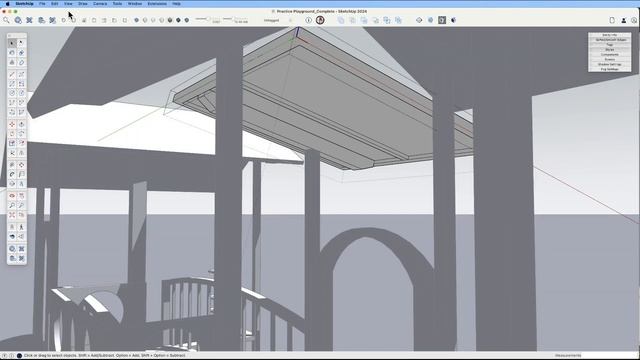Click the Measurements input field
Image resolution: width=640 pixels, height=360 pixels.
609,356
